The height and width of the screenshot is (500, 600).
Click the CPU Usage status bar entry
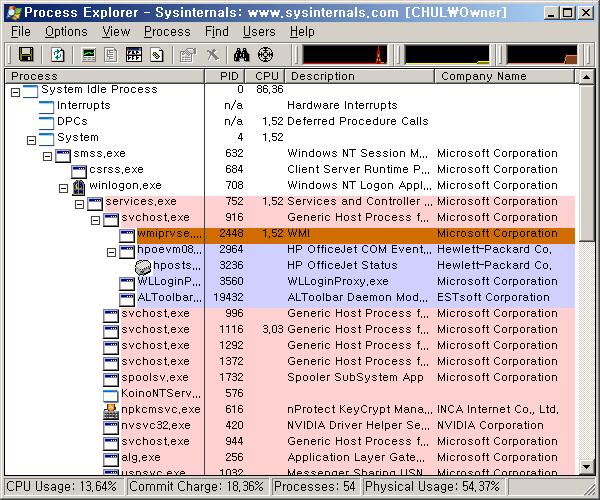coord(64,487)
